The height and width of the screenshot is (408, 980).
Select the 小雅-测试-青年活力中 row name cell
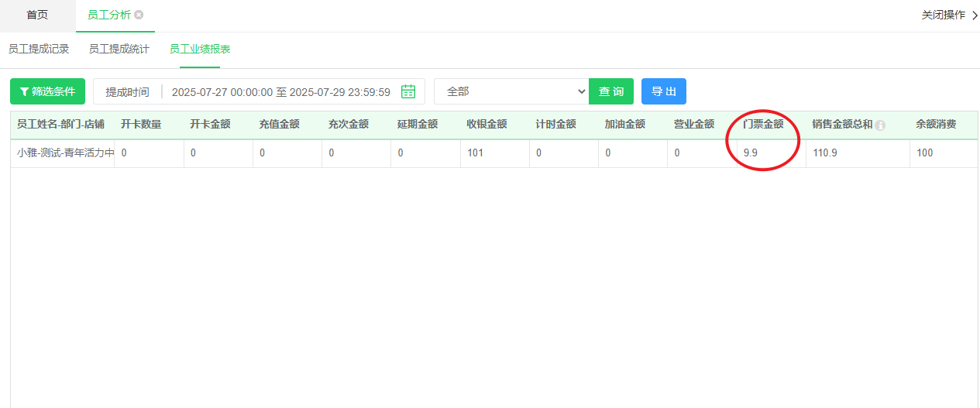pos(65,153)
